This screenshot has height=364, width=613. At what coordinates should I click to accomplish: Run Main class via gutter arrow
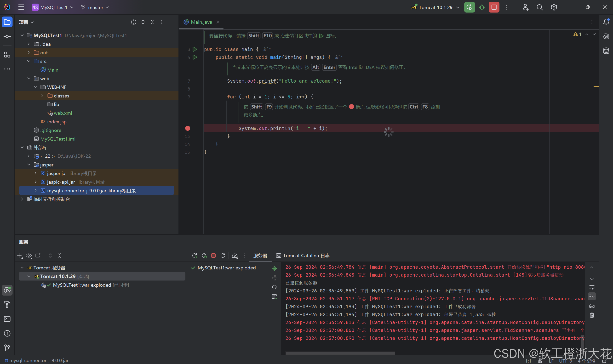(x=195, y=49)
